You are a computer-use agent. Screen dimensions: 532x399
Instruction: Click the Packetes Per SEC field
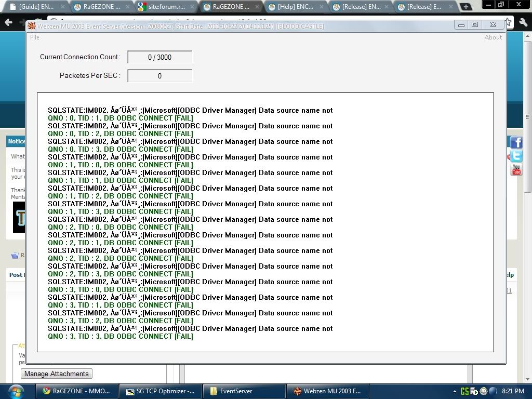(x=159, y=76)
